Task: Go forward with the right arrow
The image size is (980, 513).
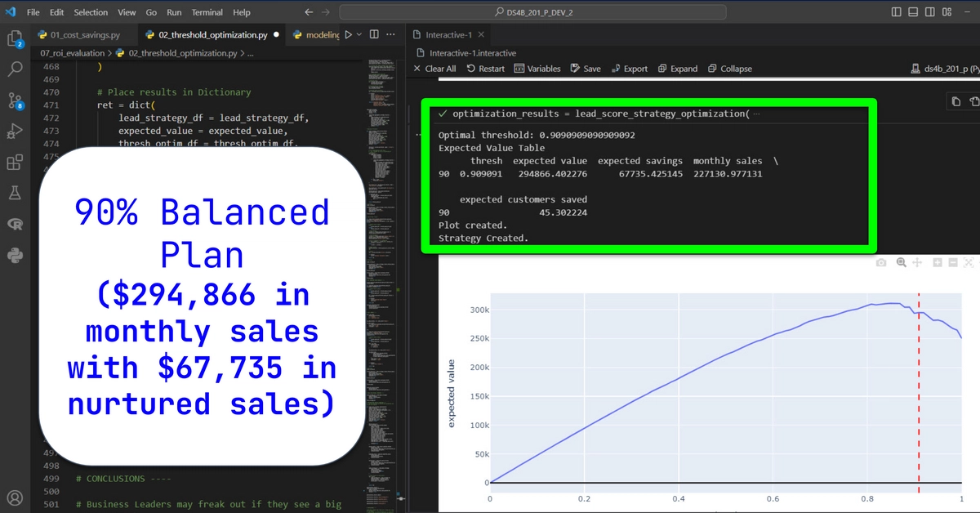Action: [x=327, y=12]
